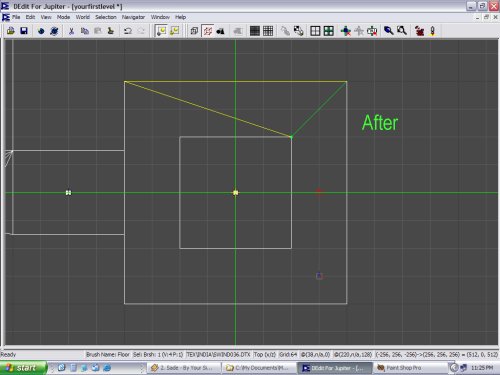Image resolution: width=500 pixels, height=375 pixels.
Task: Click the center-on-selection icon with red mark
Action: click(372, 31)
